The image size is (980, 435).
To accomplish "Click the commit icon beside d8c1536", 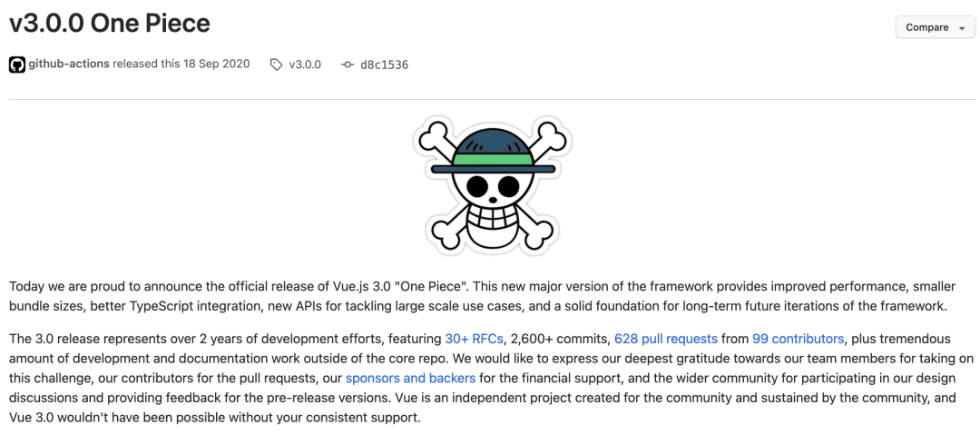I will click(348, 64).
